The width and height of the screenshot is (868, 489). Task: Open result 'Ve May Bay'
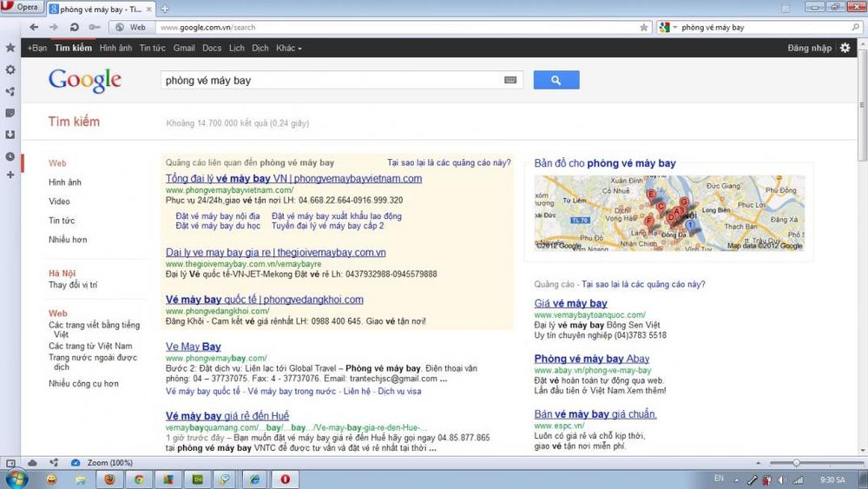(x=194, y=347)
